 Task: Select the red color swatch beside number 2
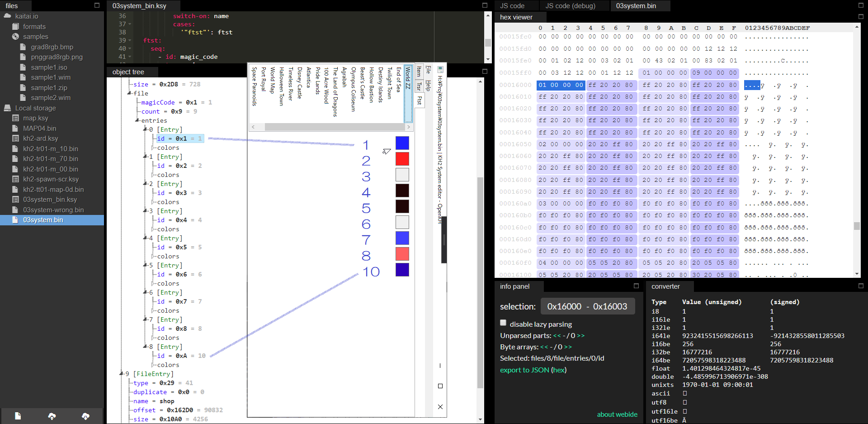click(401, 159)
